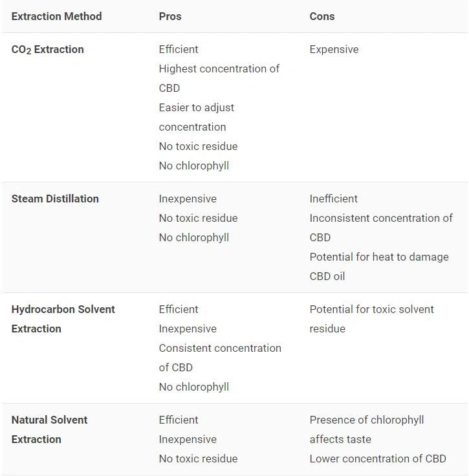Click "Highest concentration of CBD" text
The image size is (469, 476).
pos(219,78)
